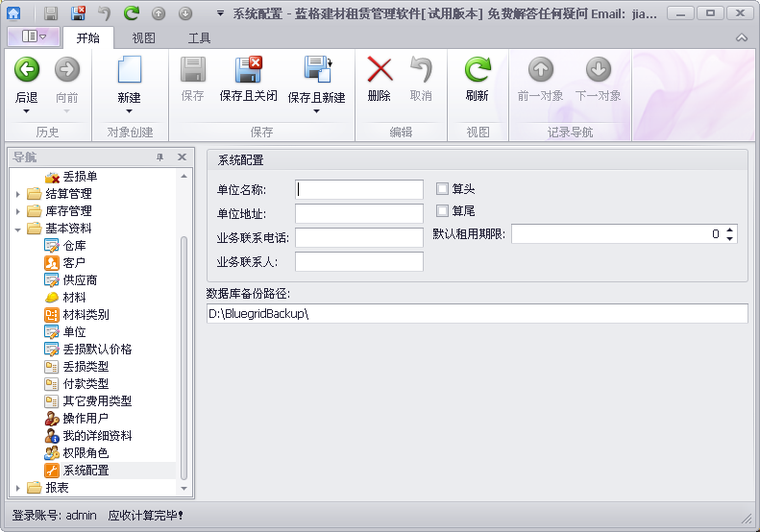Open 供应商 (supplier) in navigation tree

(80, 280)
